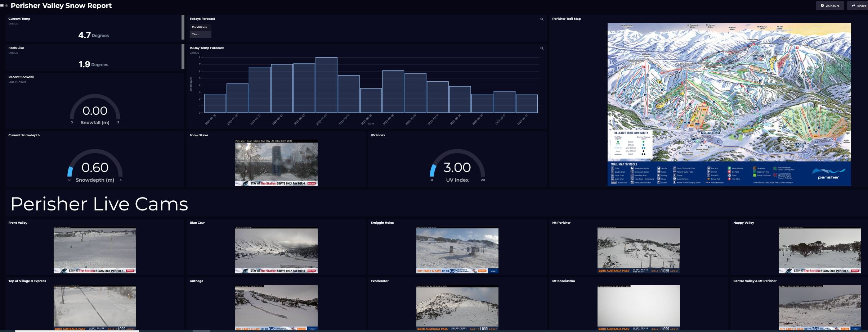868x332 pixels.
Task: Click the Guthega widget title
Action: [x=196, y=281]
